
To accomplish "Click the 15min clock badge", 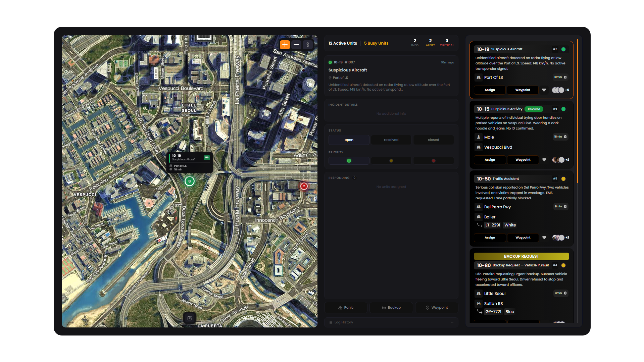I will (560, 137).
